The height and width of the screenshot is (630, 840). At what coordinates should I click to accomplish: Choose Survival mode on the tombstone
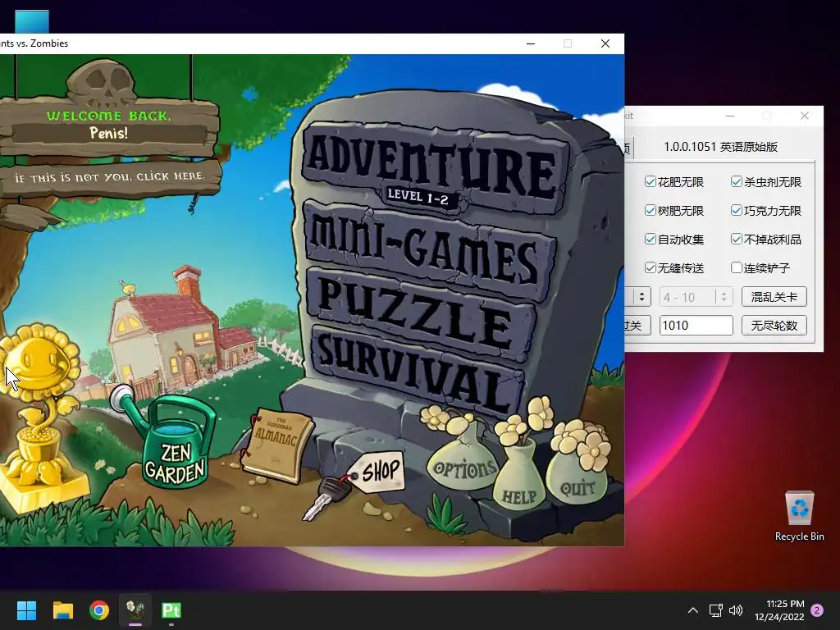click(x=418, y=372)
